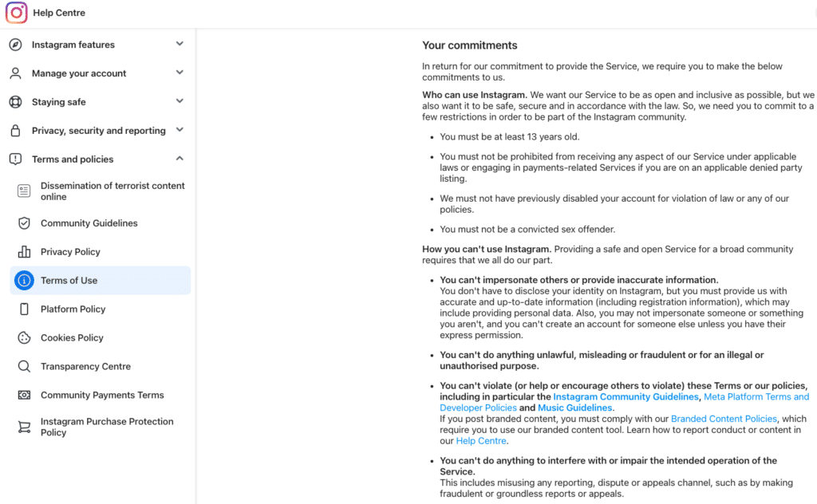Click the shield icon beside Community Guidelines
Image resolution: width=817 pixels, height=504 pixels.
coord(24,223)
